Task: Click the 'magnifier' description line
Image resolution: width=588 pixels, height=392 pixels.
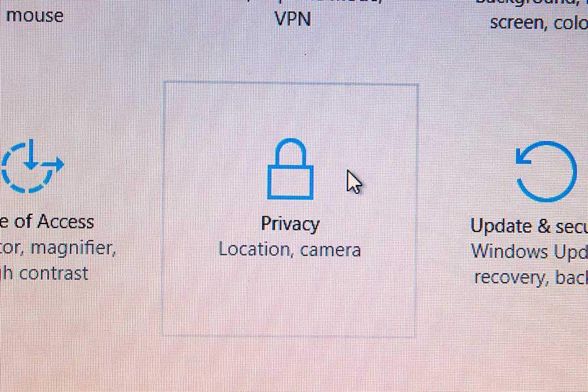Action: pos(57,248)
